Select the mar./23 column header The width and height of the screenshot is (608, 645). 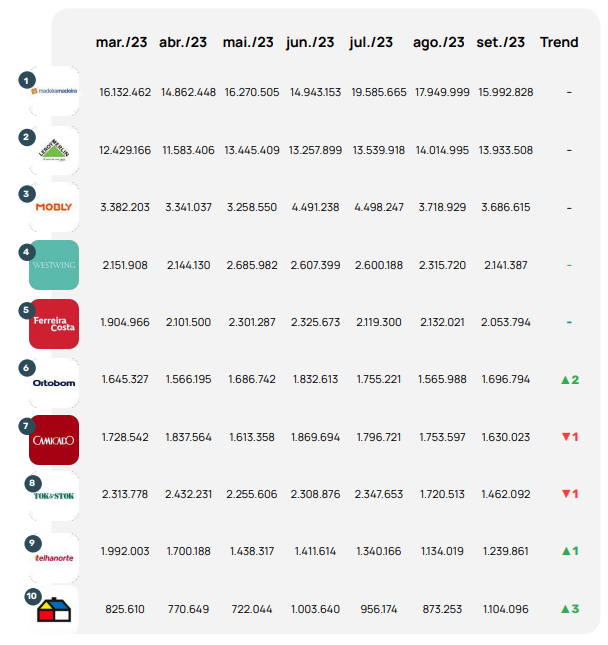coord(122,42)
